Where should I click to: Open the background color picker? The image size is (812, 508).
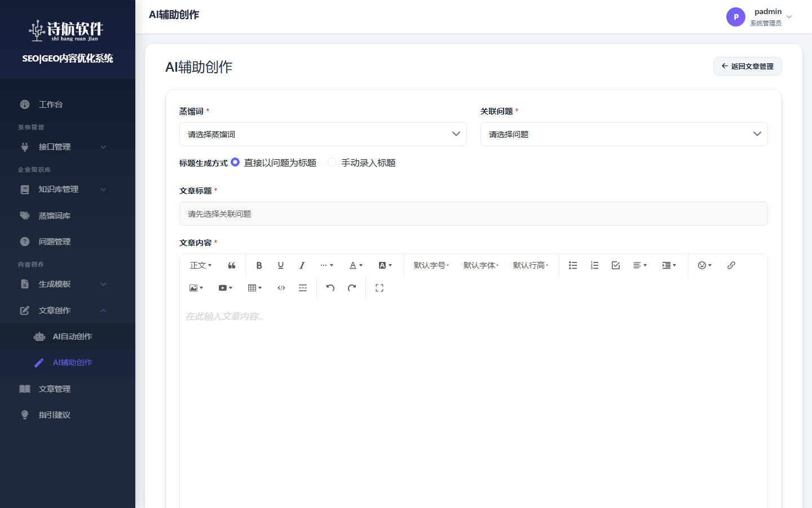click(385, 265)
